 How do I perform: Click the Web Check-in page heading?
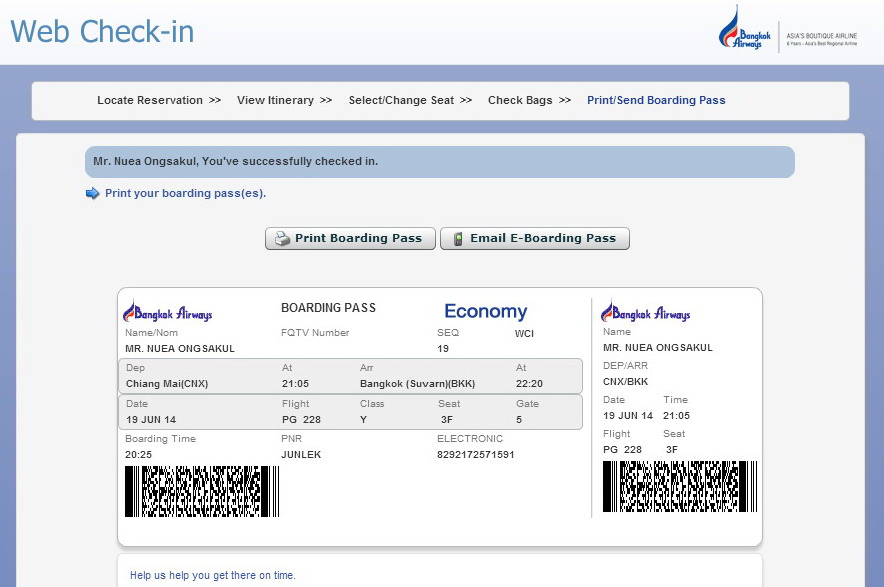[102, 31]
